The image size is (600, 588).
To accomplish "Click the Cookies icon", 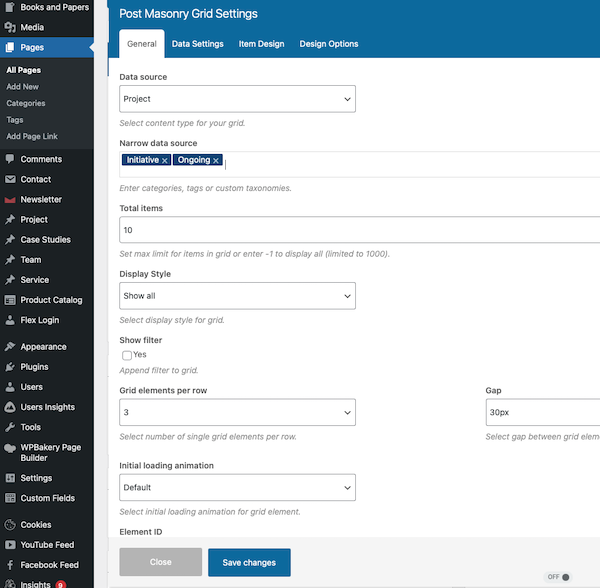I will [x=10, y=524].
